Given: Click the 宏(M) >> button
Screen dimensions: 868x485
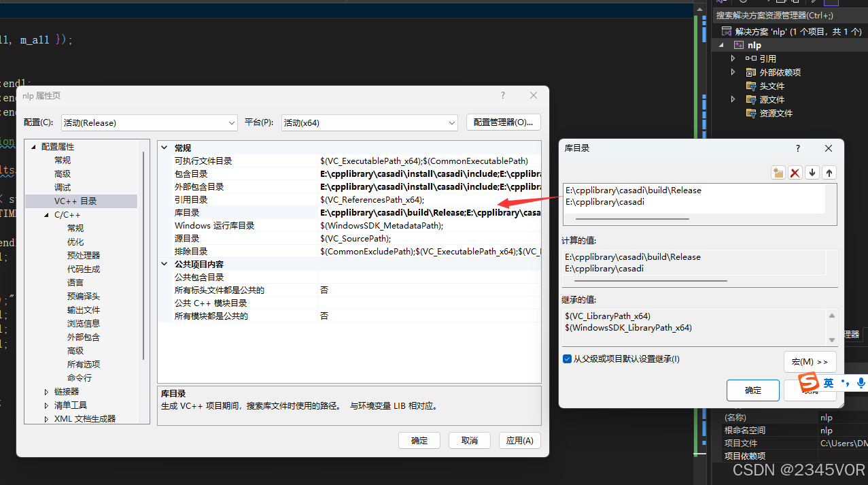Looking at the screenshot, I should point(810,361).
